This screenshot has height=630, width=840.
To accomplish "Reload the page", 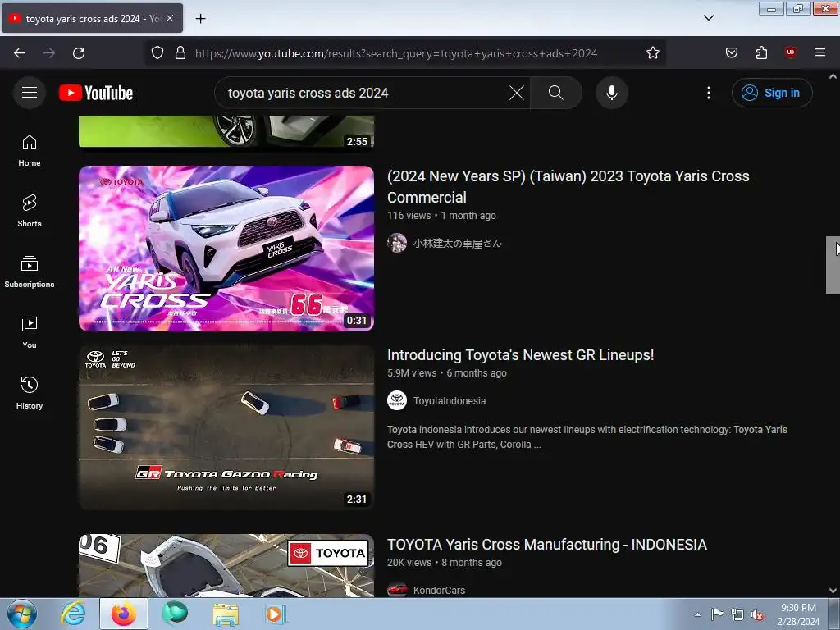I will point(79,53).
